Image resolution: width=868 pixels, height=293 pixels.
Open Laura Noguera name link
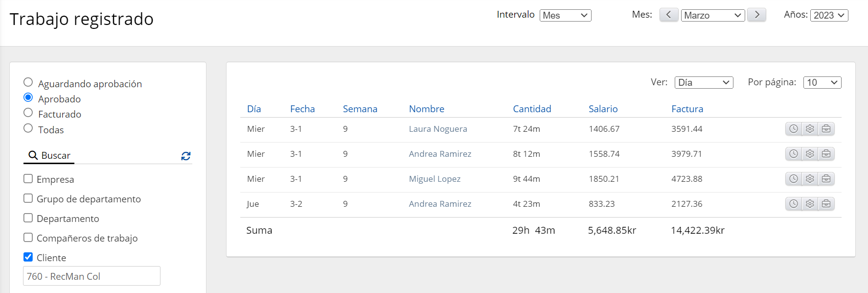tap(438, 129)
